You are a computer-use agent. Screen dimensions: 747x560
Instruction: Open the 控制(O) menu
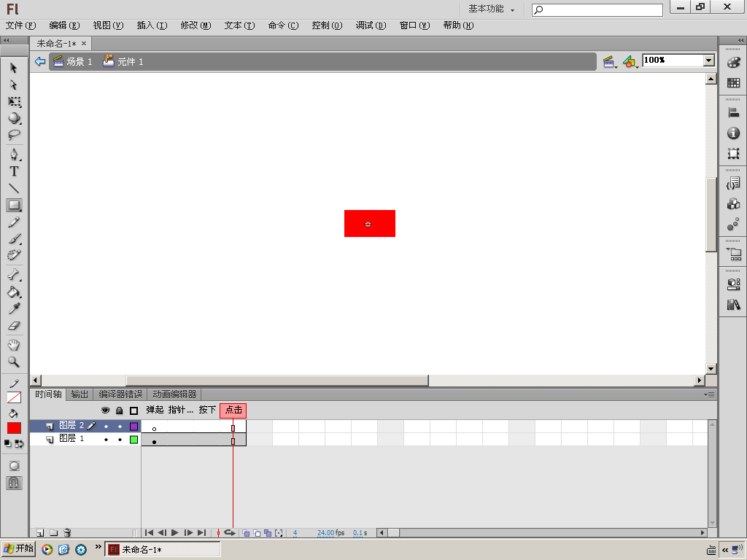328,26
